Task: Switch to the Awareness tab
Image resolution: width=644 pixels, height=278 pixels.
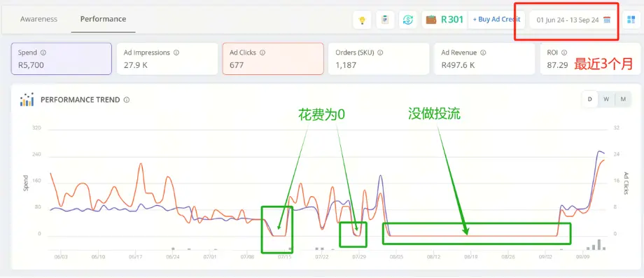Action: 38,19
